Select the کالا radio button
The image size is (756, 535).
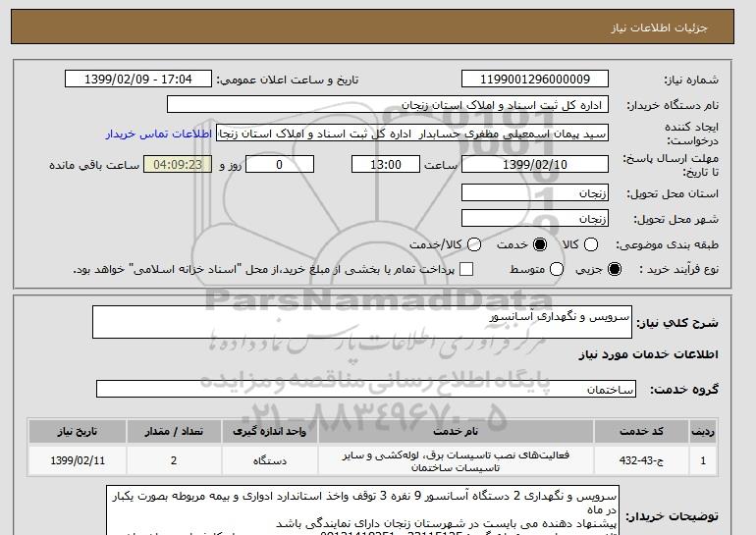tap(591, 244)
